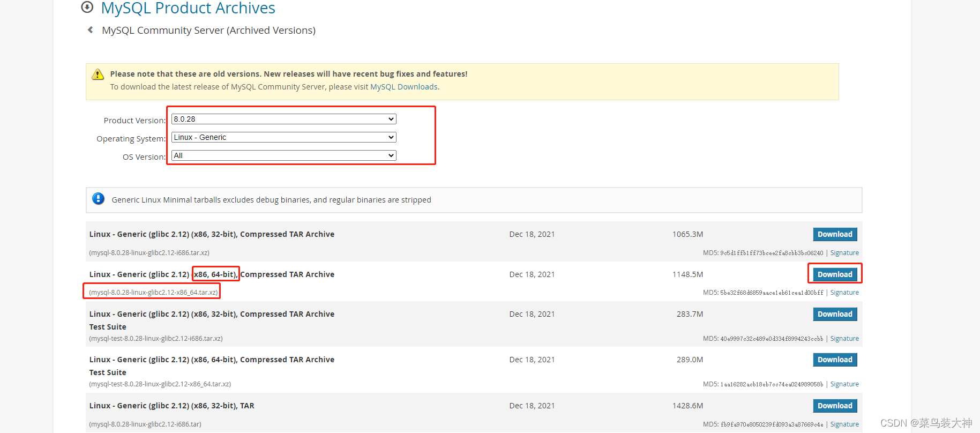
Task: Click the 289.0M file size value
Action: tap(690, 360)
